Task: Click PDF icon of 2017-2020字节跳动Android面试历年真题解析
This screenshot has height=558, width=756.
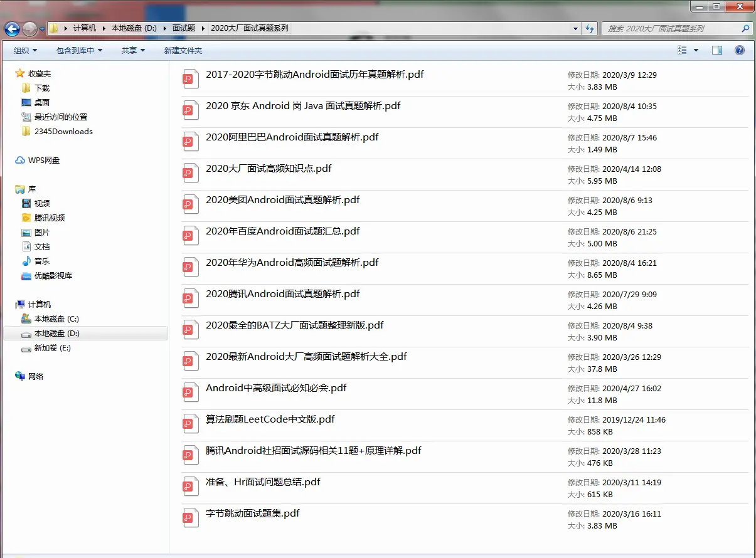Action: click(190, 79)
